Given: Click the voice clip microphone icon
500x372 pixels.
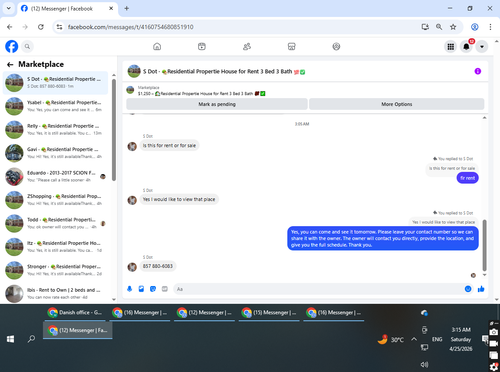Looking at the screenshot, I should coord(130,289).
